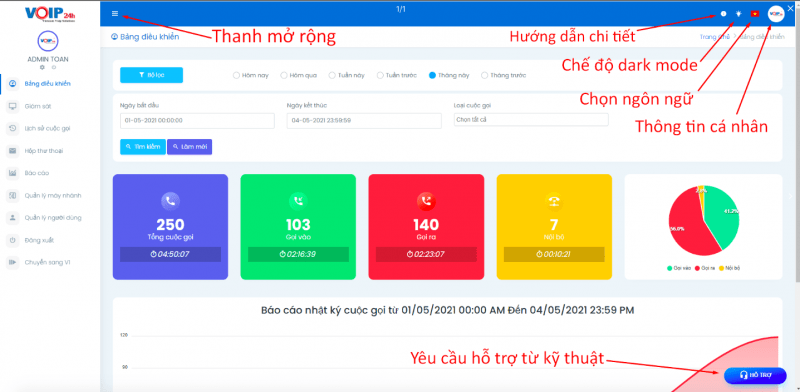The height and width of the screenshot is (392, 800).
Task: Click the phone icon in Tổng cuộc gọi card
Action: [x=170, y=201]
